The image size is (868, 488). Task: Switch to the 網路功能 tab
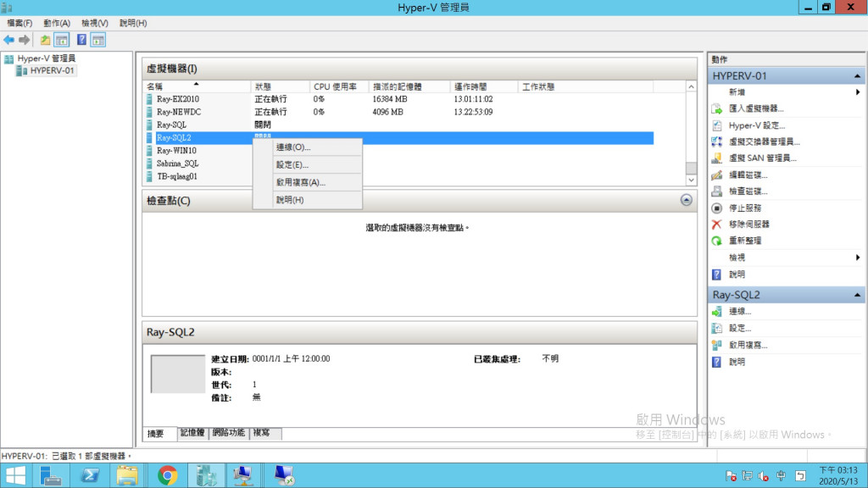(229, 433)
